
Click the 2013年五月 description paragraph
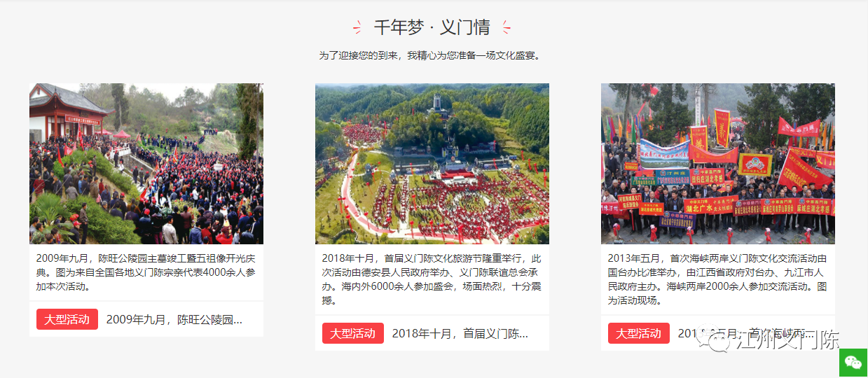(x=718, y=279)
